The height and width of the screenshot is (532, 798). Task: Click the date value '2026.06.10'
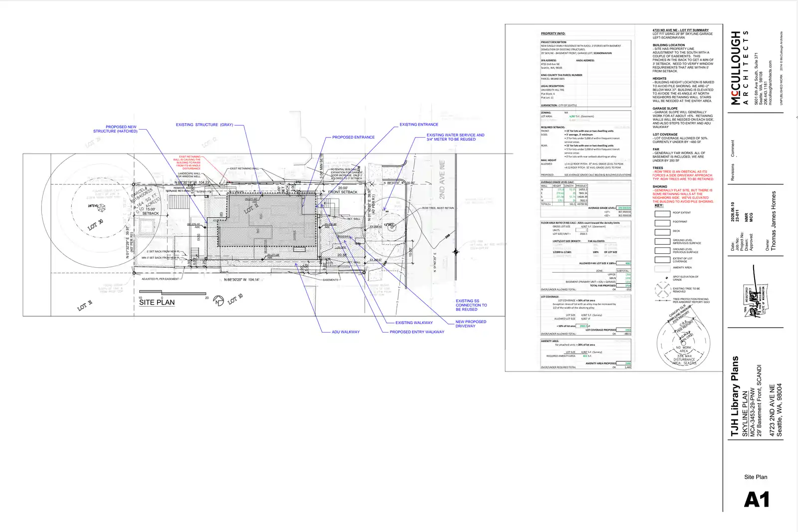(x=733, y=212)
